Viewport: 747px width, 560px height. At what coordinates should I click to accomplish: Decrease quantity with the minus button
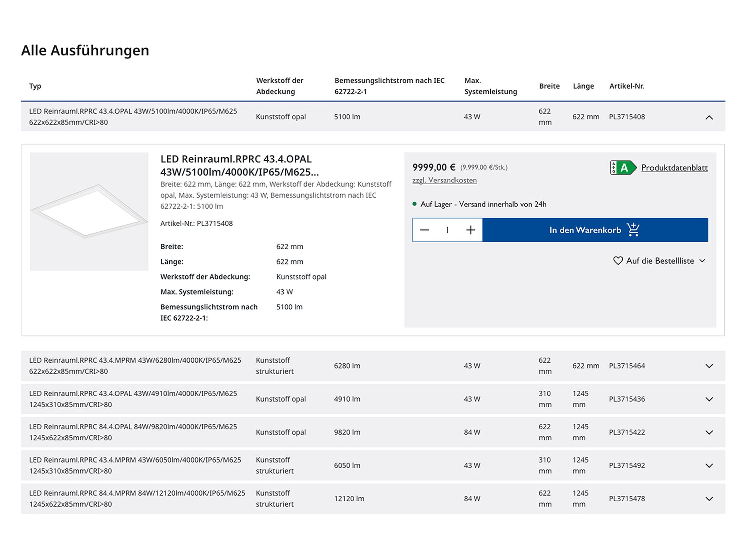click(x=425, y=230)
